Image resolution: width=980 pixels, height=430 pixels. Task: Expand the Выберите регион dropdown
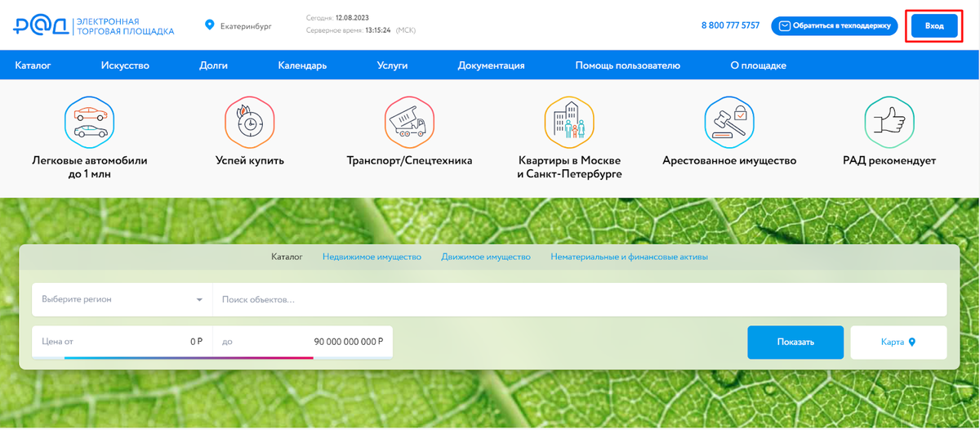click(122, 300)
